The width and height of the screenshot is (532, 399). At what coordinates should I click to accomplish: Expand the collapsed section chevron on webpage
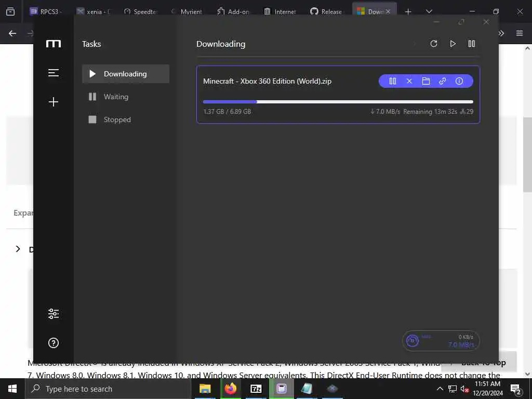18,249
